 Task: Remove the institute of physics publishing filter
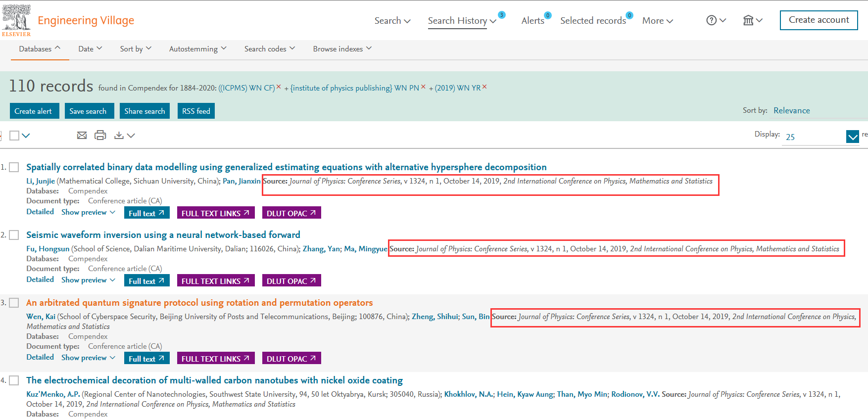coord(423,87)
